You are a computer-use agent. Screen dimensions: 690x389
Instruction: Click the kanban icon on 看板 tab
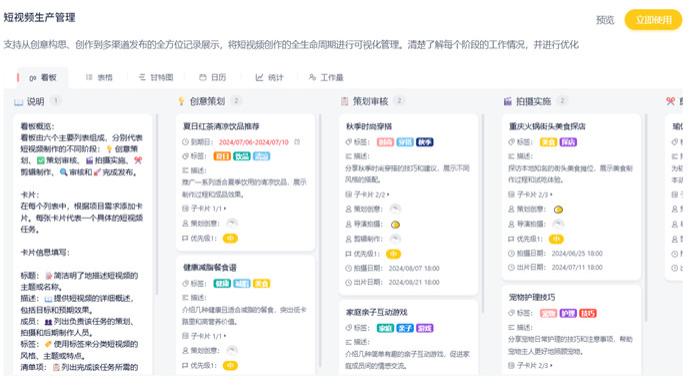(33, 78)
